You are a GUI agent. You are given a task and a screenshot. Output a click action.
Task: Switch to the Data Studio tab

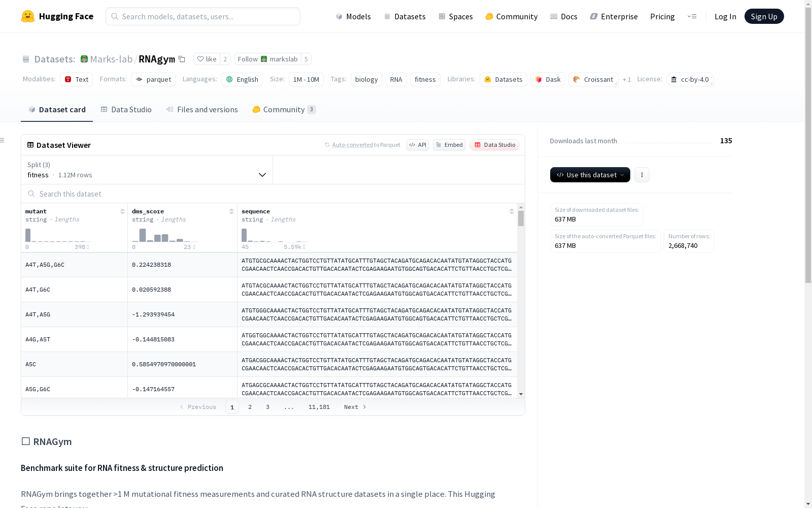pos(126,109)
